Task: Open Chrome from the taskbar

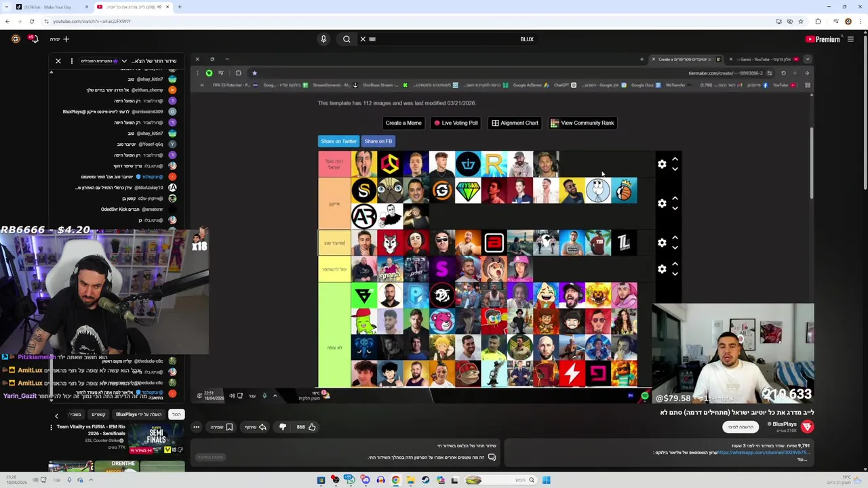Action: (x=395, y=480)
